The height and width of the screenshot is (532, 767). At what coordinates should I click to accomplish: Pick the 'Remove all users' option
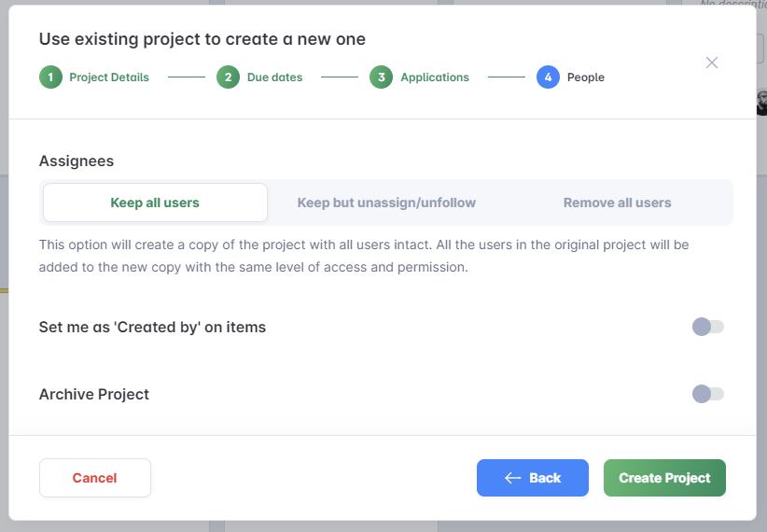tap(617, 203)
